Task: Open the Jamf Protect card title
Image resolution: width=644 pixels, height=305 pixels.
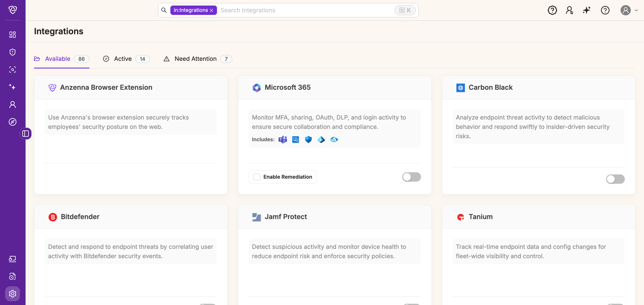Action: click(286, 217)
